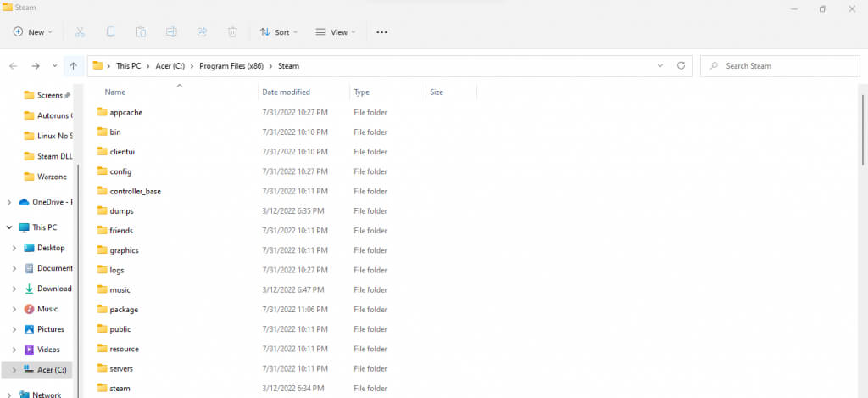Expand the Desktop tree node
868x398 pixels.
(14, 249)
